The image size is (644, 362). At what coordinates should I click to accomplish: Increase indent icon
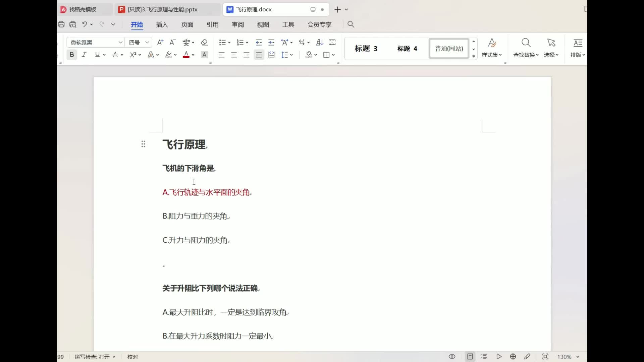coord(271,42)
